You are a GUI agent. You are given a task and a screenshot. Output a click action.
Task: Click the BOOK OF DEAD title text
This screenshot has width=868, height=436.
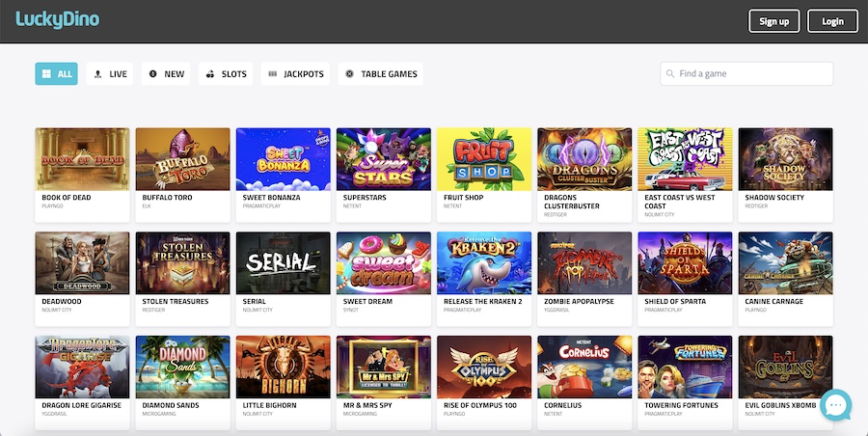(x=67, y=197)
